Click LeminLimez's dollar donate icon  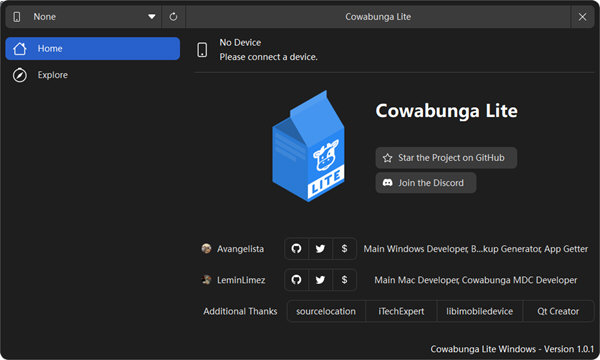[344, 280]
